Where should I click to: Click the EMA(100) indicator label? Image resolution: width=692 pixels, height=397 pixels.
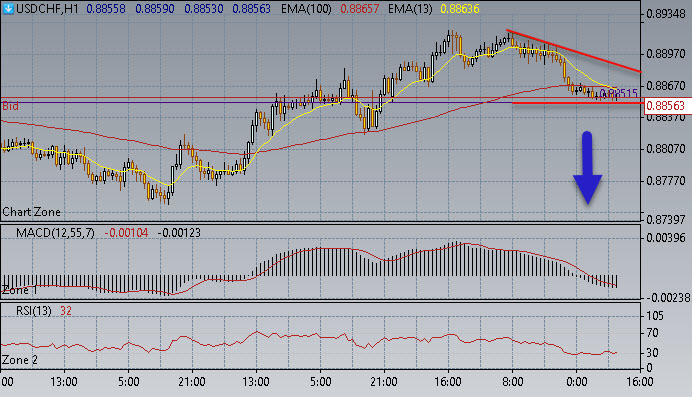point(306,9)
